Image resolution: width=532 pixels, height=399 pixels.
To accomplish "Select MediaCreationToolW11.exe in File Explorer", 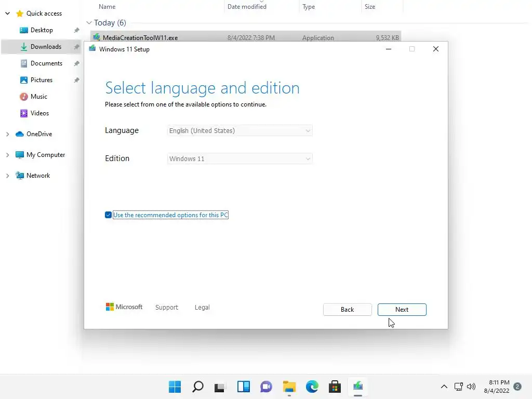I will click(246, 37).
